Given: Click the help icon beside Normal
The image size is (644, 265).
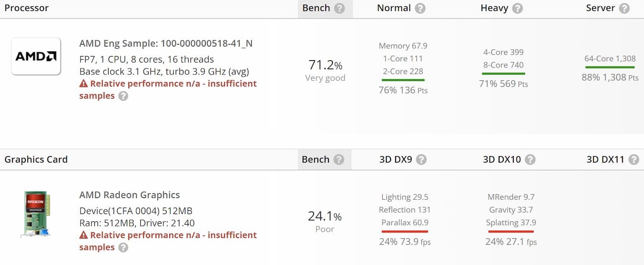Looking at the screenshot, I should [420, 8].
